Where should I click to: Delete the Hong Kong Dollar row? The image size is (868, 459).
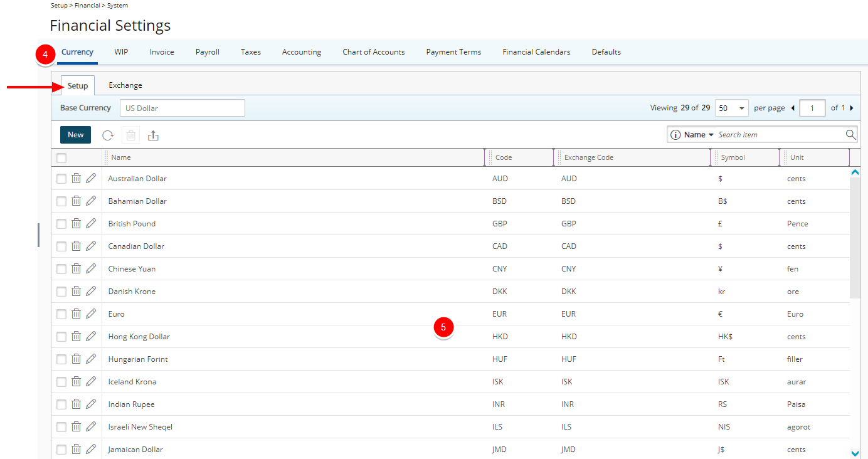pos(76,337)
